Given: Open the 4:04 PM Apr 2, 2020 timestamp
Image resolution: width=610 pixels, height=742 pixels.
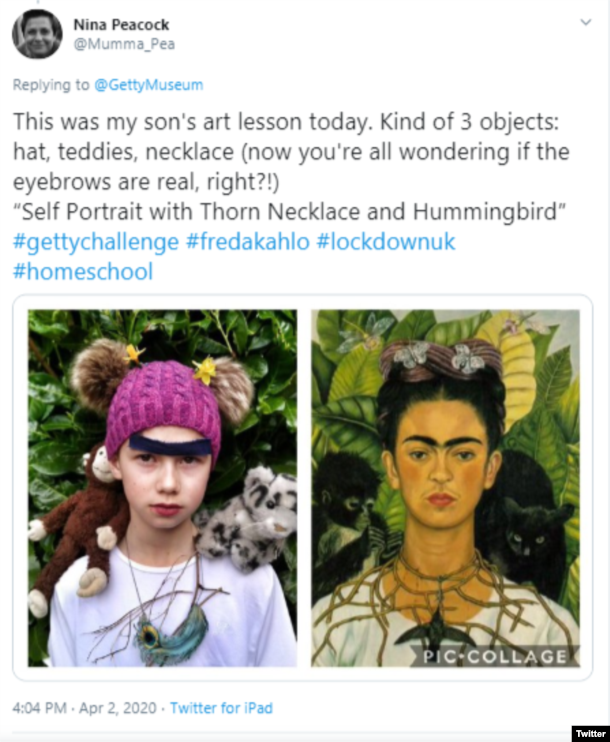Looking at the screenshot, I should 84,708.
